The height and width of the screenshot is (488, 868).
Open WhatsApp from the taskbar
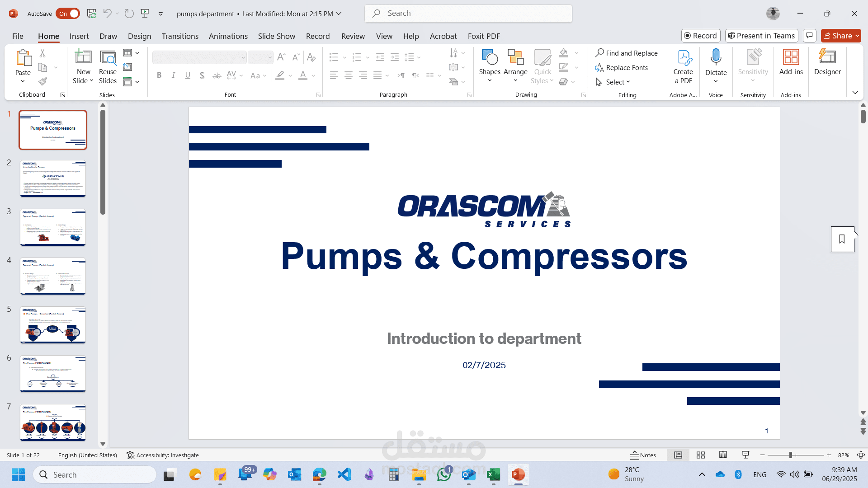[444, 474]
